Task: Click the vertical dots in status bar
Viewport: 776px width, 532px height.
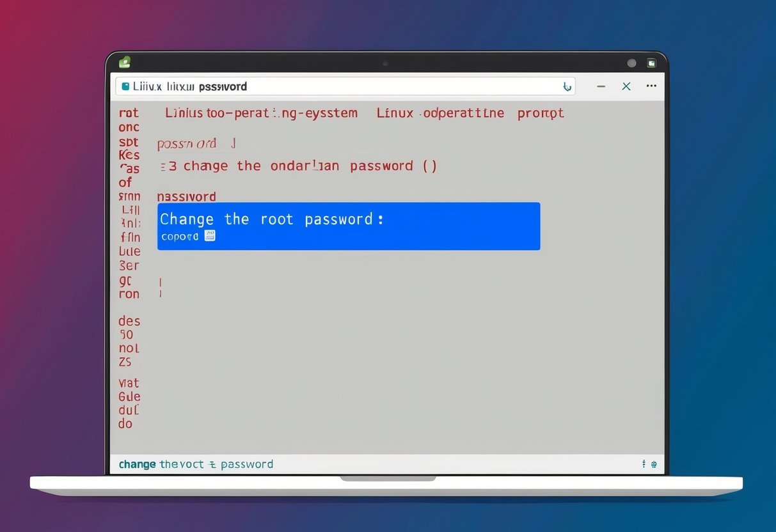Action: [x=644, y=464]
